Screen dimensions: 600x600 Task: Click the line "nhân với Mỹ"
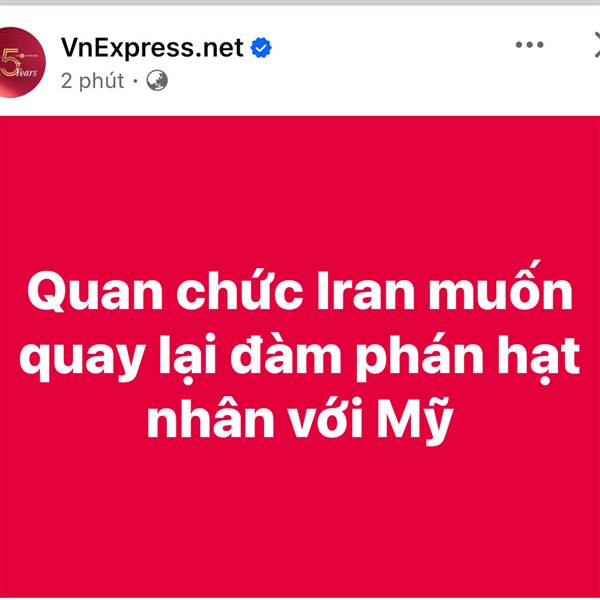300,419
